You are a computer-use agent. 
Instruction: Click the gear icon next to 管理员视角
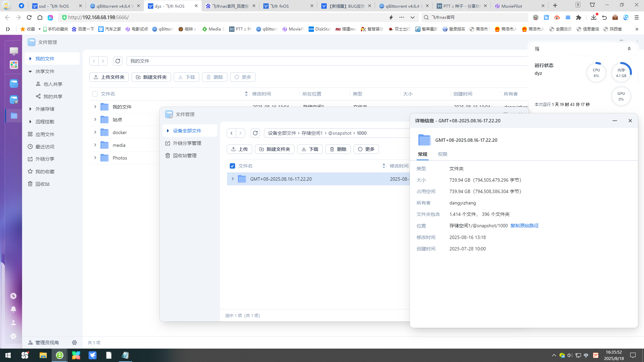pyautogui.click(x=74, y=343)
